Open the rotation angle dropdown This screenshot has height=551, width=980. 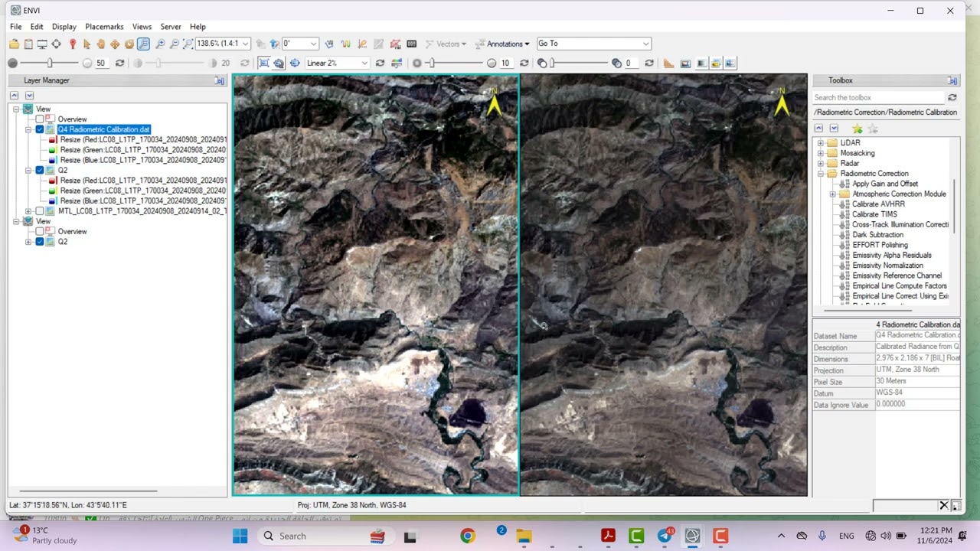[312, 44]
